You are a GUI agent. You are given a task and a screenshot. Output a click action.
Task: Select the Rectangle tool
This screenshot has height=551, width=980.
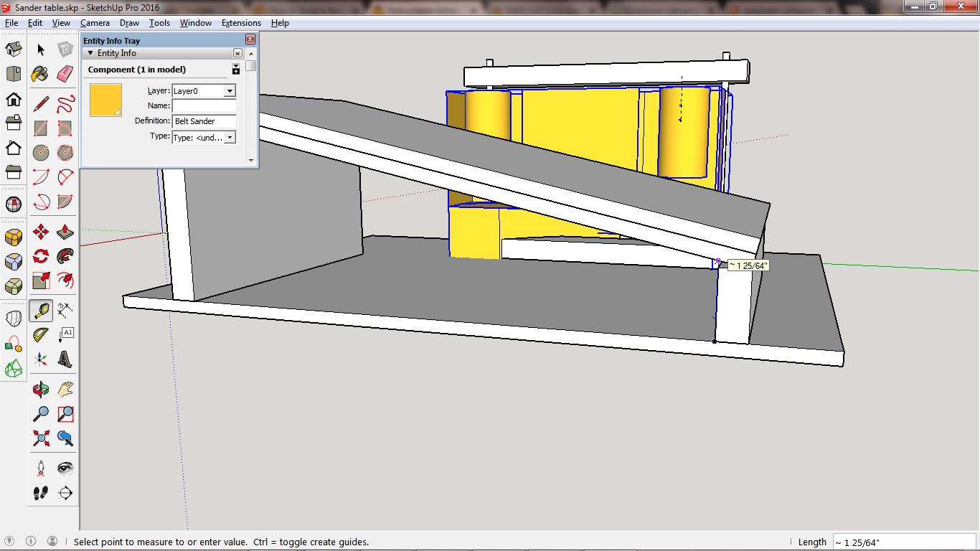[x=41, y=128]
